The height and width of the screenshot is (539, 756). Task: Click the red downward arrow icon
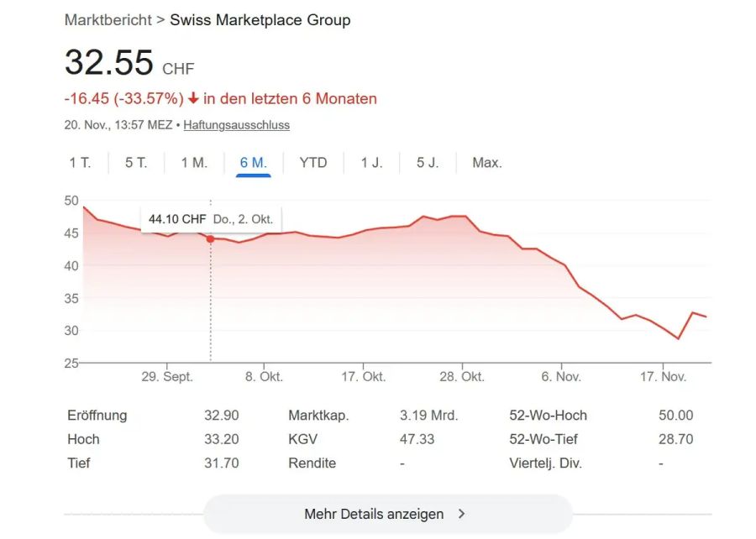click(195, 98)
